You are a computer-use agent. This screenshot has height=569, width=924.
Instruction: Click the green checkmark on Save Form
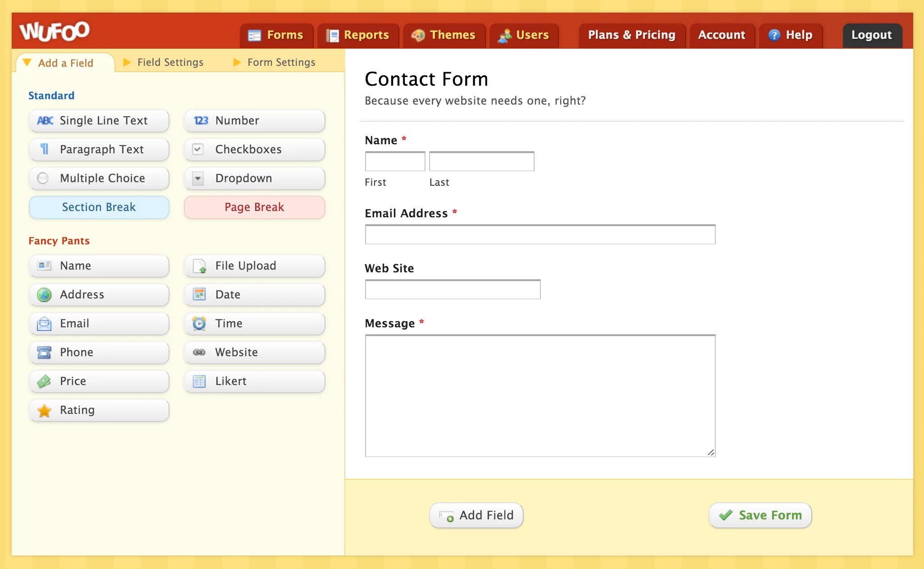click(726, 515)
